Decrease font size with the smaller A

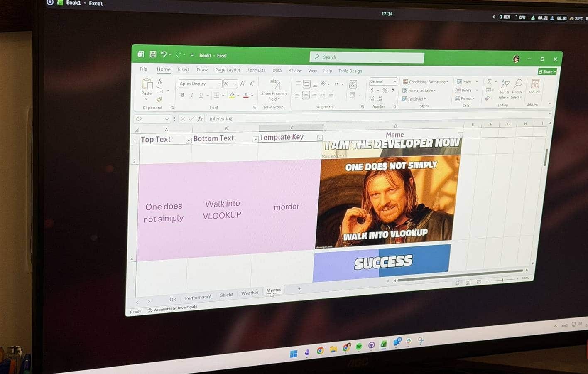coord(252,84)
